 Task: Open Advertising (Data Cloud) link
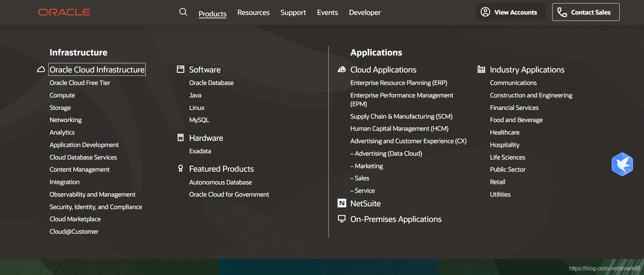[386, 154]
